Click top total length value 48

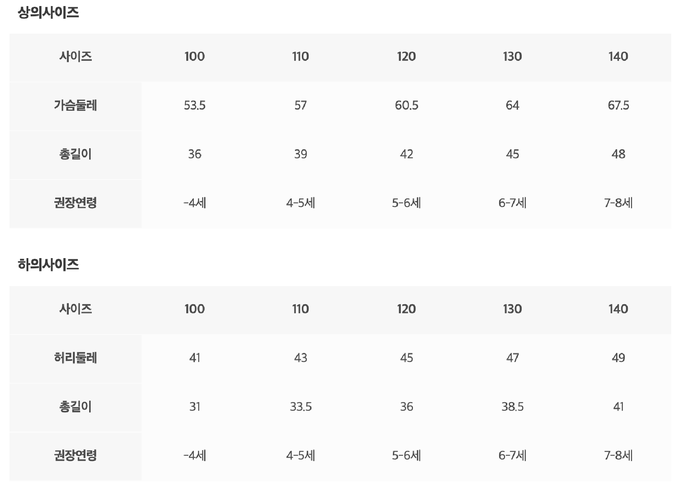click(x=618, y=154)
